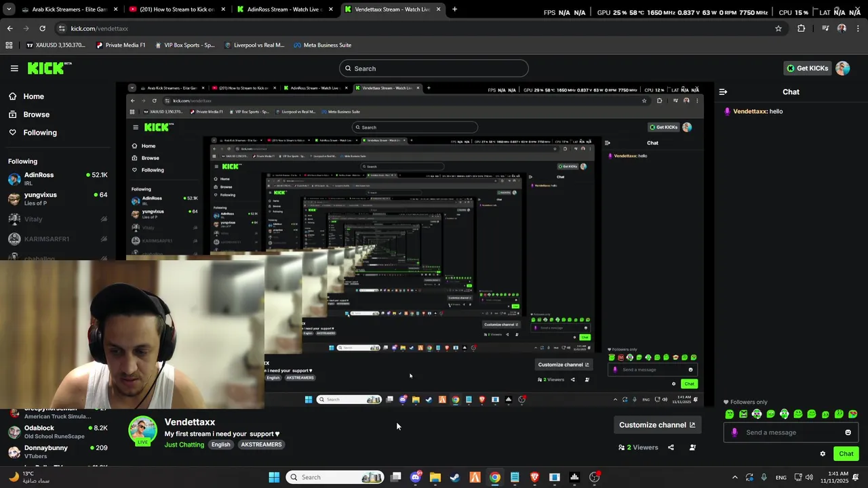Switch to How to Stream to Kick tab

point(178,9)
